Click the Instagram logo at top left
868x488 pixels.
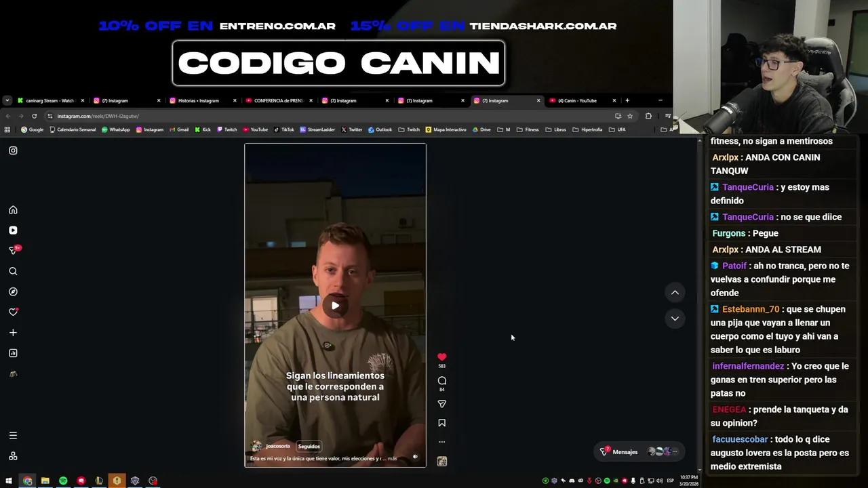click(x=13, y=150)
